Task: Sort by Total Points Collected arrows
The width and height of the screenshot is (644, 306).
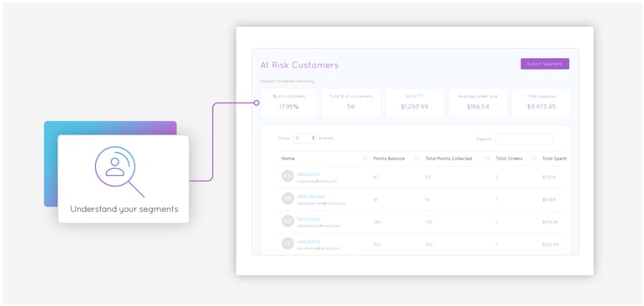Action: pyautogui.click(x=487, y=159)
